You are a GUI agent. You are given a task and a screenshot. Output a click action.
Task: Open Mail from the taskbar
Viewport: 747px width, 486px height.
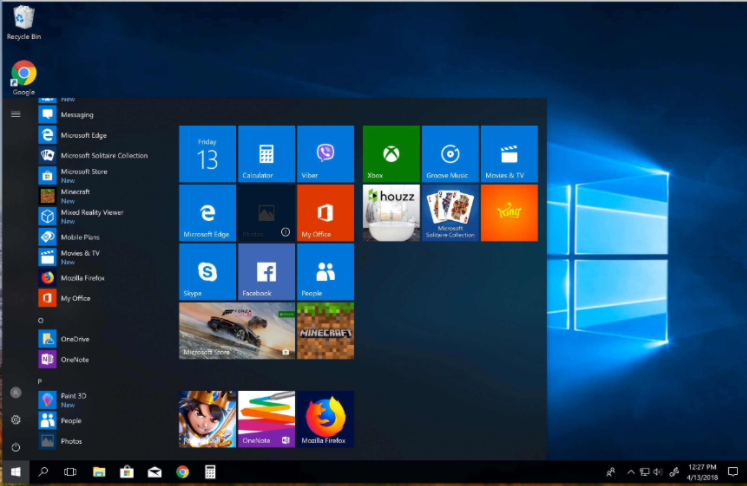coord(154,472)
